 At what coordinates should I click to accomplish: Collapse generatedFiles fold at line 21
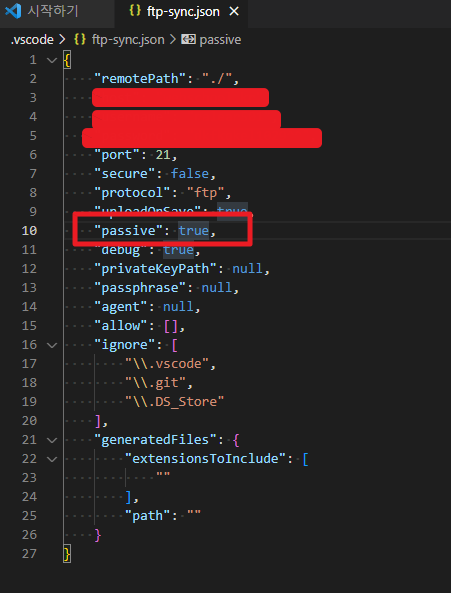(x=52, y=440)
